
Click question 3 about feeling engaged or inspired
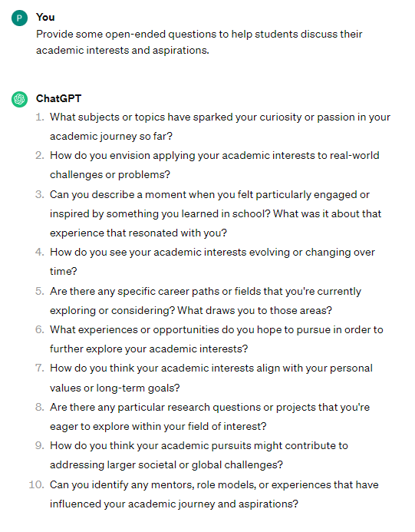pos(216,213)
